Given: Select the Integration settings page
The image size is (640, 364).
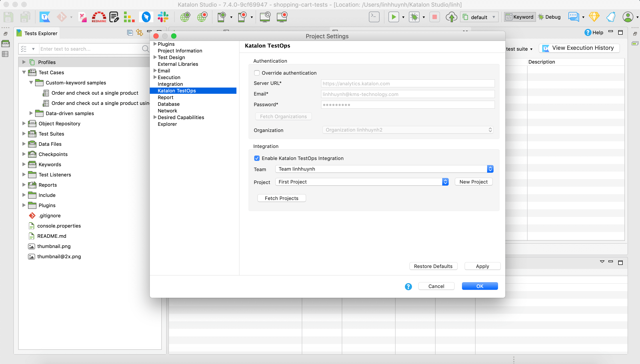Looking at the screenshot, I should [x=170, y=84].
